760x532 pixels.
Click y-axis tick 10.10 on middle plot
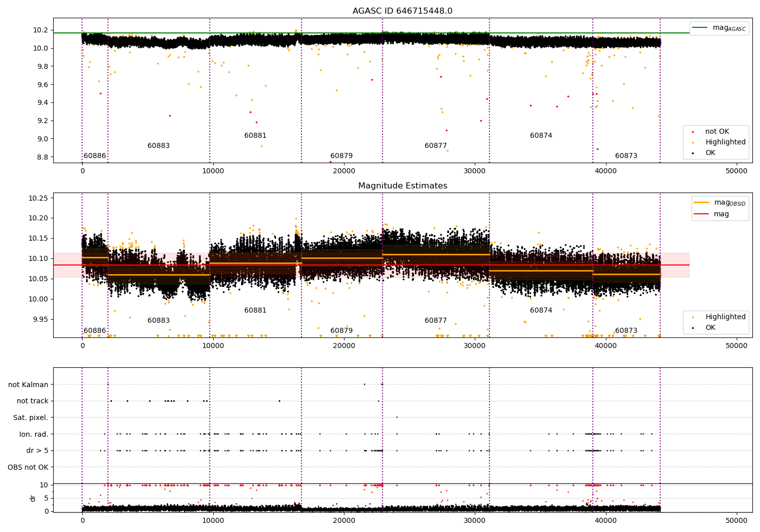[x=39, y=259]
